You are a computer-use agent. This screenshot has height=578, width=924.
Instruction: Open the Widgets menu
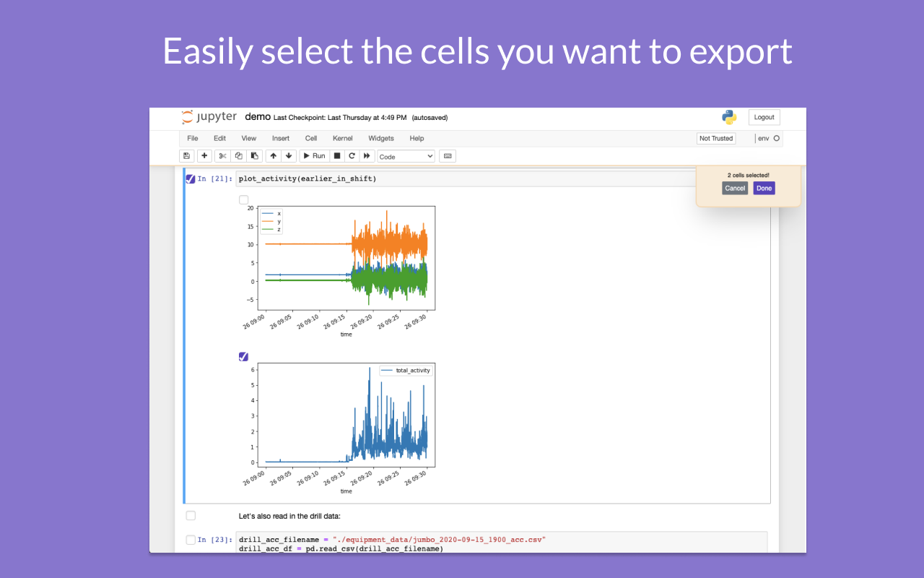point(381,138)
